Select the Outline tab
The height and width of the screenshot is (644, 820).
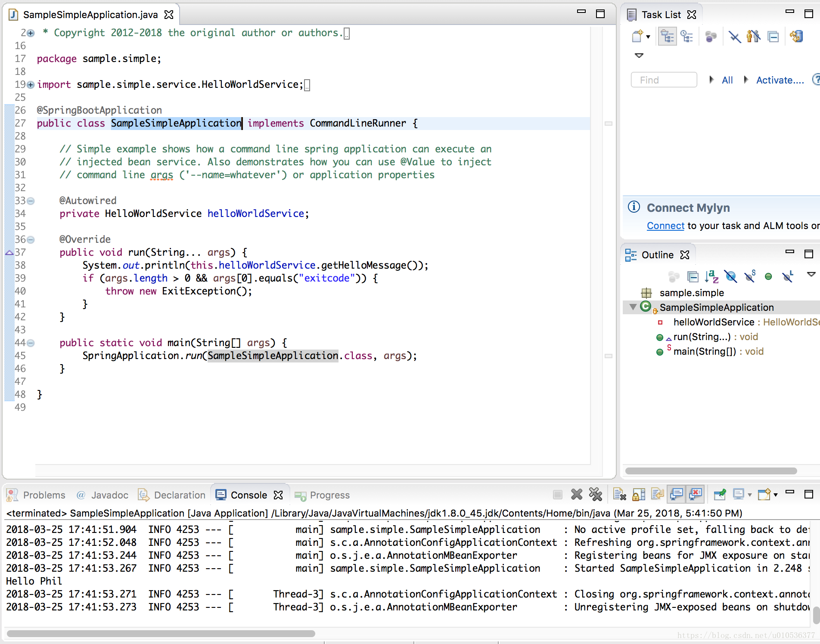tap(657, 255)
